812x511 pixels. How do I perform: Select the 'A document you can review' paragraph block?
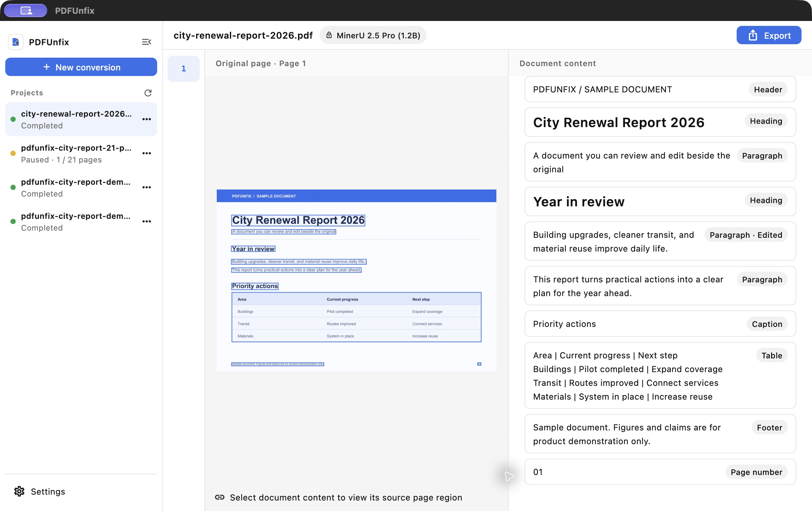pos(660,162)
